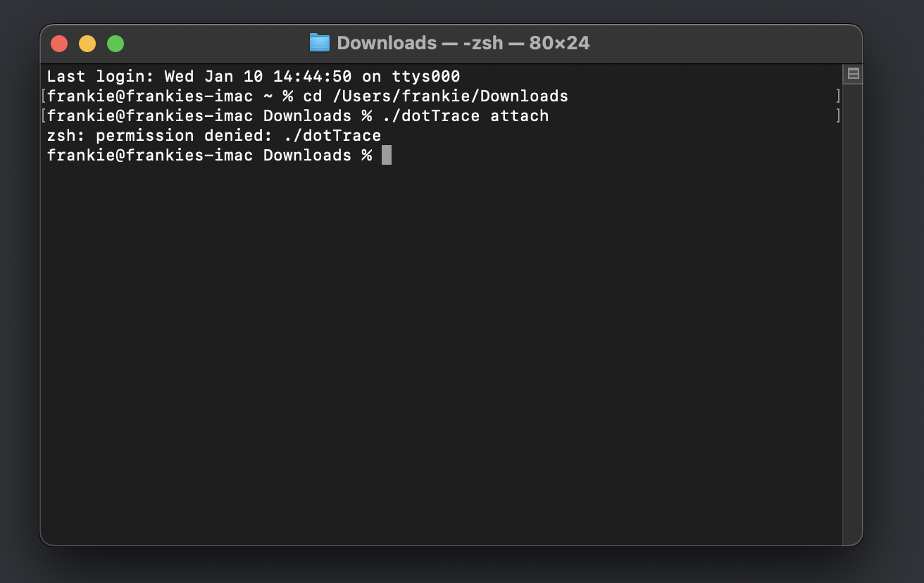Click the last 'frankie@frankies-imac Downloads %' prompt
924x583 pixels.
tap(210, 155)
